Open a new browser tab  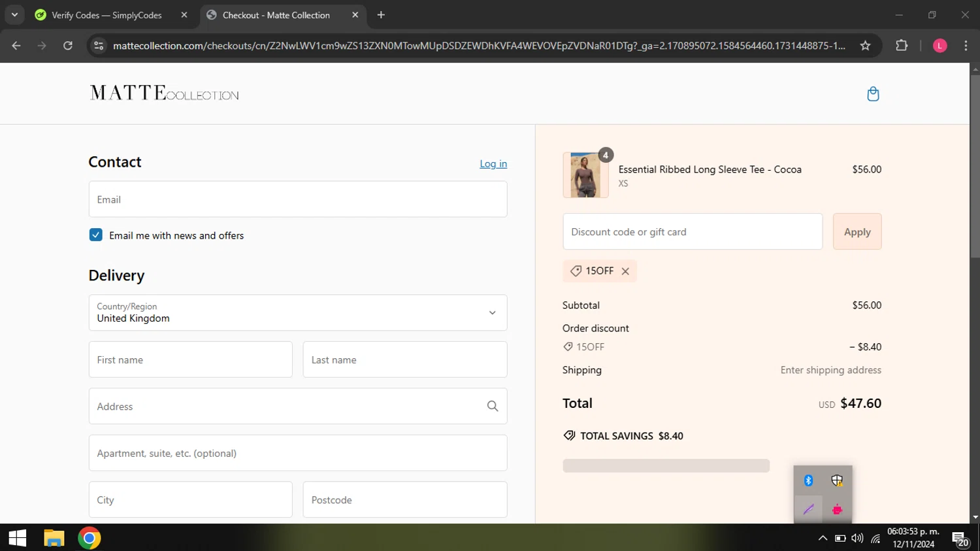(381, 15)
